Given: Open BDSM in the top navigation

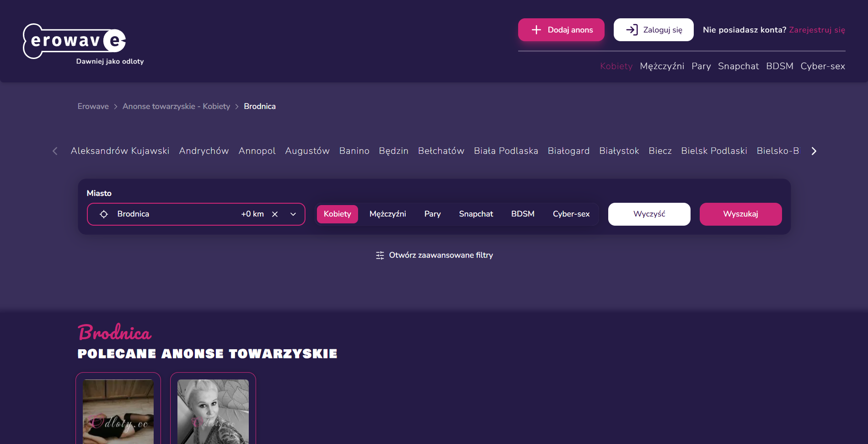Looking at the screenshot, I should point(780,66).
